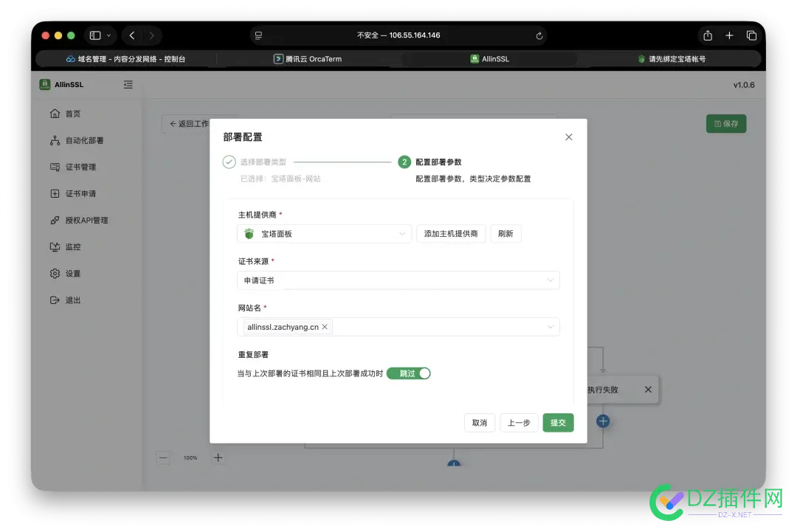797x532 pixels.
Task: Close the 执行失败 workflow node
Action: 648,389
